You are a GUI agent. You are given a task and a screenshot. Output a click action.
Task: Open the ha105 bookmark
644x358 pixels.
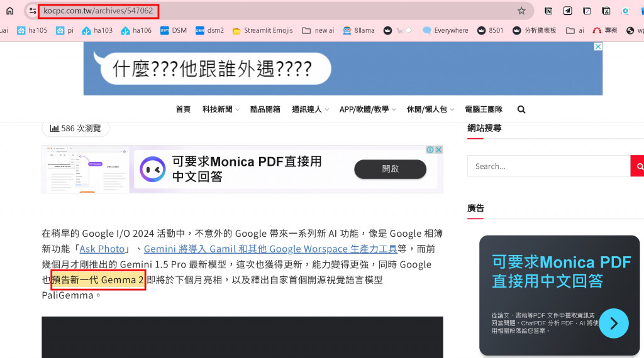(x=32, y=30)
